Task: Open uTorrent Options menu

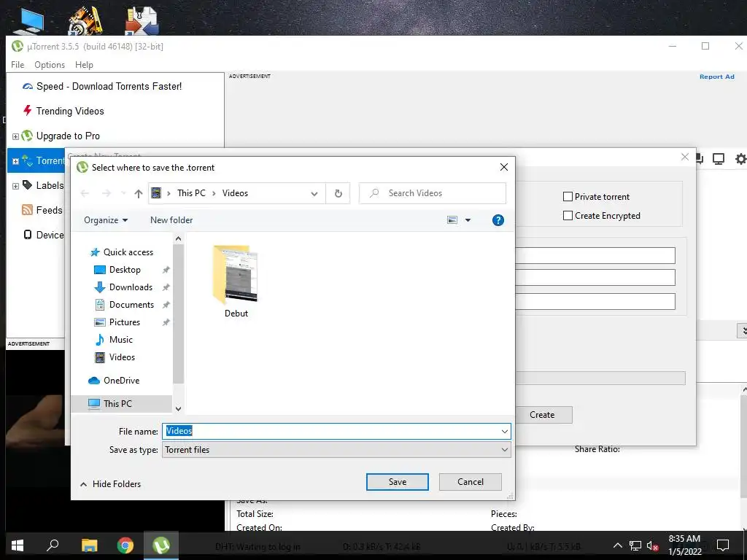Action: click(50, 65)
